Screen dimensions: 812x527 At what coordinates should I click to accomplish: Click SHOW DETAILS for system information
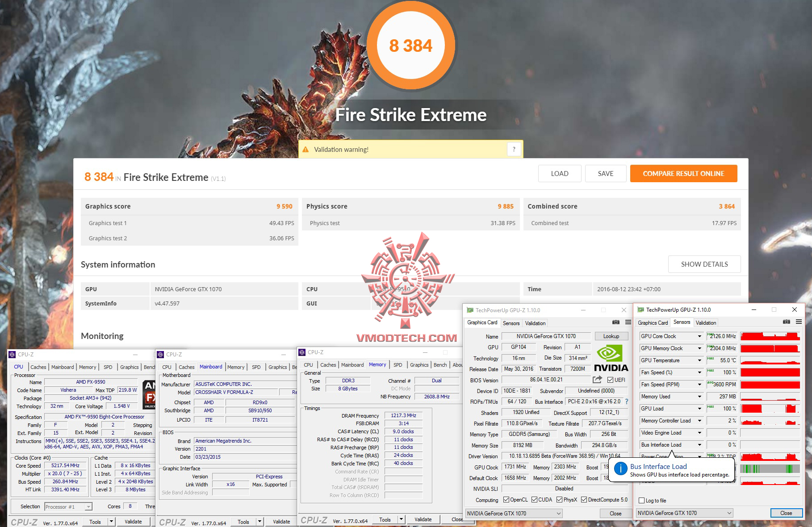tap(704, 264)
